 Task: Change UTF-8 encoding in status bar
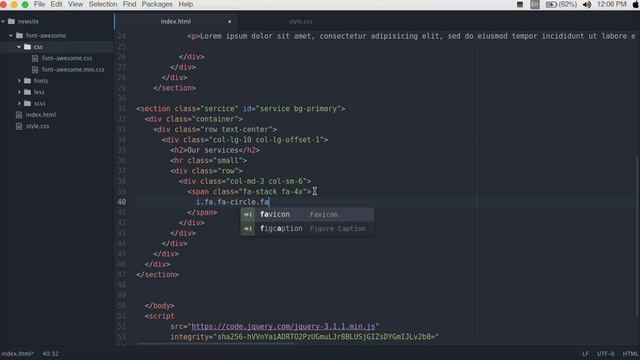pos(605,354)
